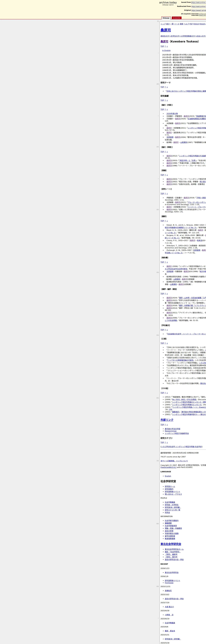Viewport: 206px width, 644px height.
Task: Open 検索 in the top menu
Action: click(182, 24)
